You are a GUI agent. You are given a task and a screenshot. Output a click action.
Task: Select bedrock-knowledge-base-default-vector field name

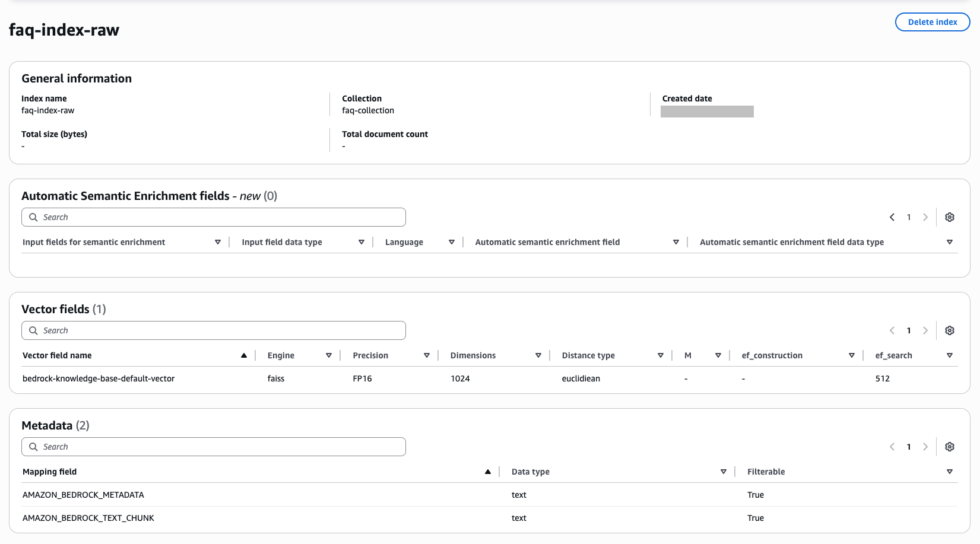coord(99,378)
